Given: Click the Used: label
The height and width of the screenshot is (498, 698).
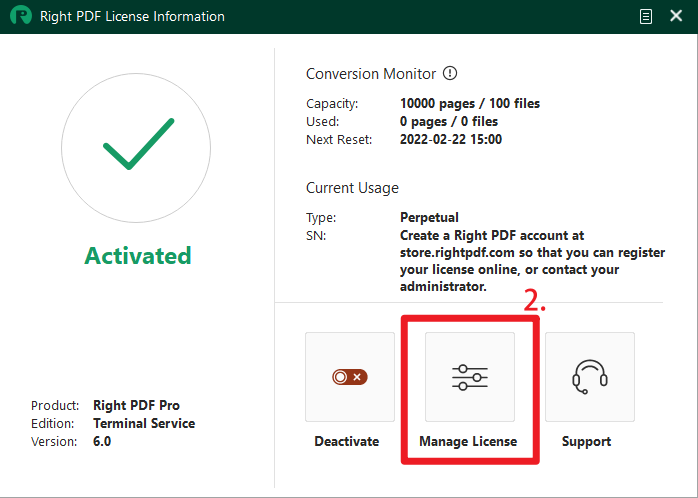Looking at the screenshot, I should [x=322, y=121].
